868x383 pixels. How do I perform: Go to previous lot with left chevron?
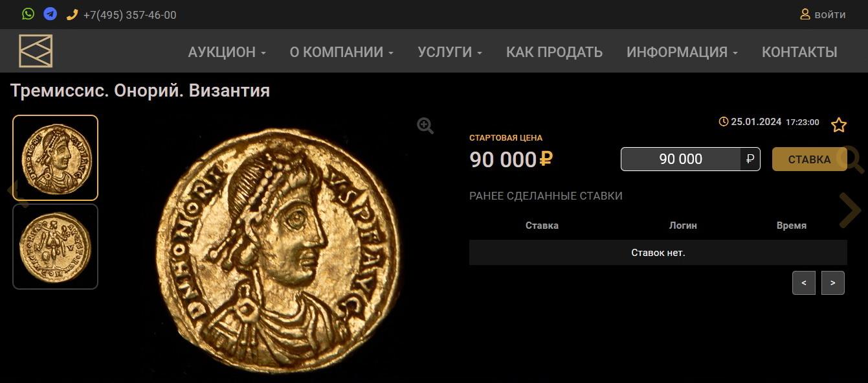[x=16, y=193]
